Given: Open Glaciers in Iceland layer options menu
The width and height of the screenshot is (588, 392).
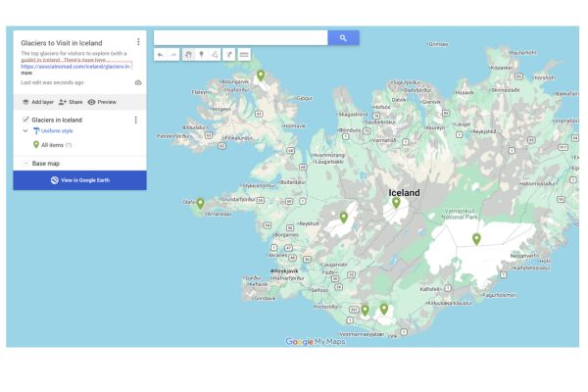Looking at the screenshot, I should coord(136,120).
